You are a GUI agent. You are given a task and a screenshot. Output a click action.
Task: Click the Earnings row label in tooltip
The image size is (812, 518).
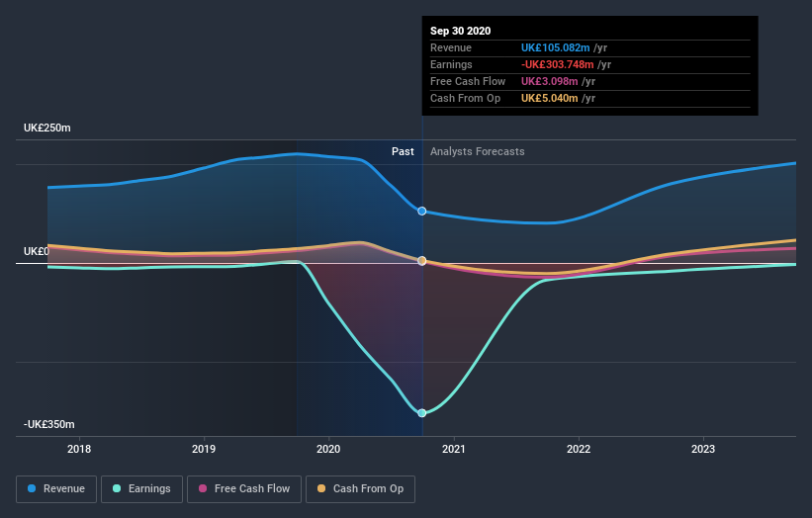(452, 64)
